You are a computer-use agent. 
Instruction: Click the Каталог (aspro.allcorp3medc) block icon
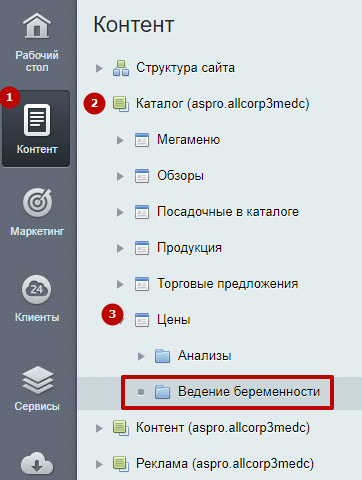121,104
